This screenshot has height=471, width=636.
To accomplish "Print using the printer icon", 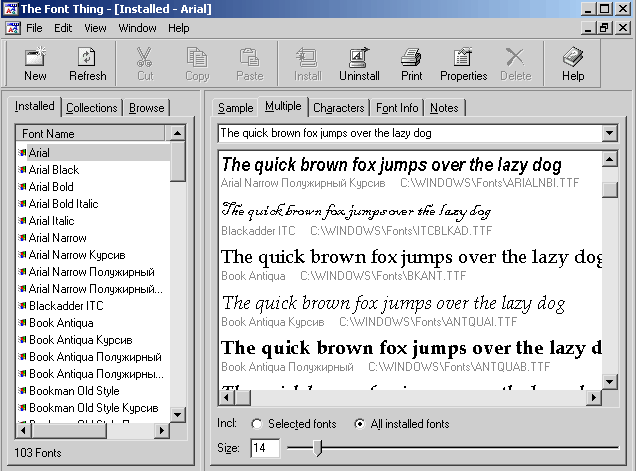I will 411,57.
